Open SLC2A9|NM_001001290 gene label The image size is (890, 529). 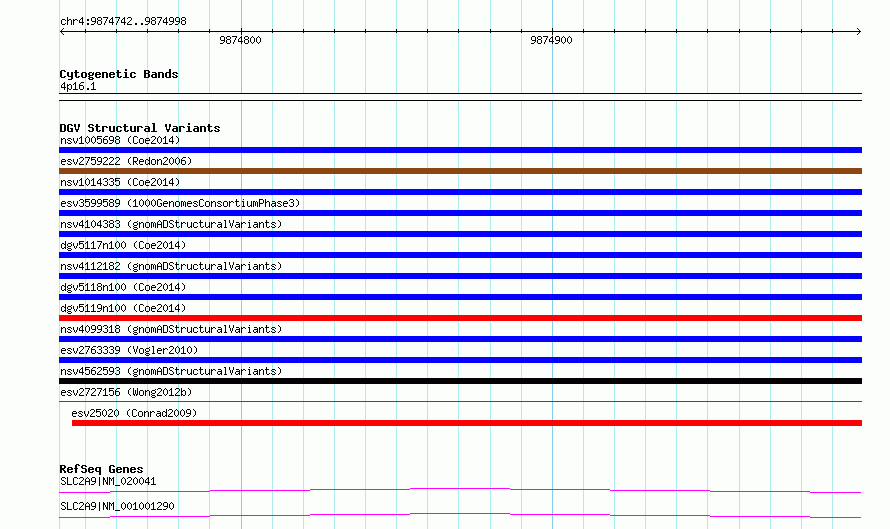(117, 506)
